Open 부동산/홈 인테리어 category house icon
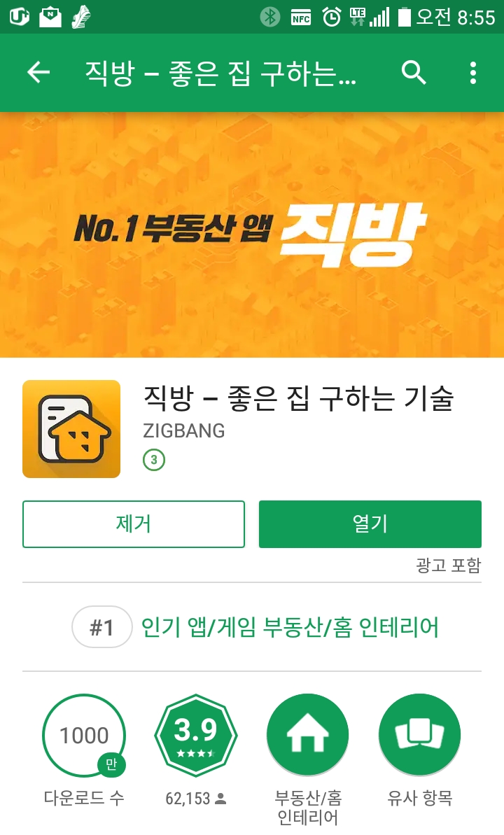504x835 pixels. point(307,736)
